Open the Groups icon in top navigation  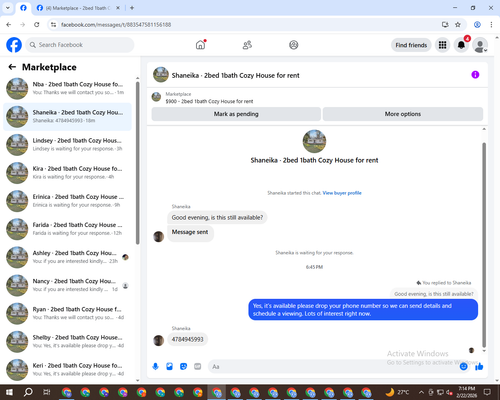[x=294, y=45]
